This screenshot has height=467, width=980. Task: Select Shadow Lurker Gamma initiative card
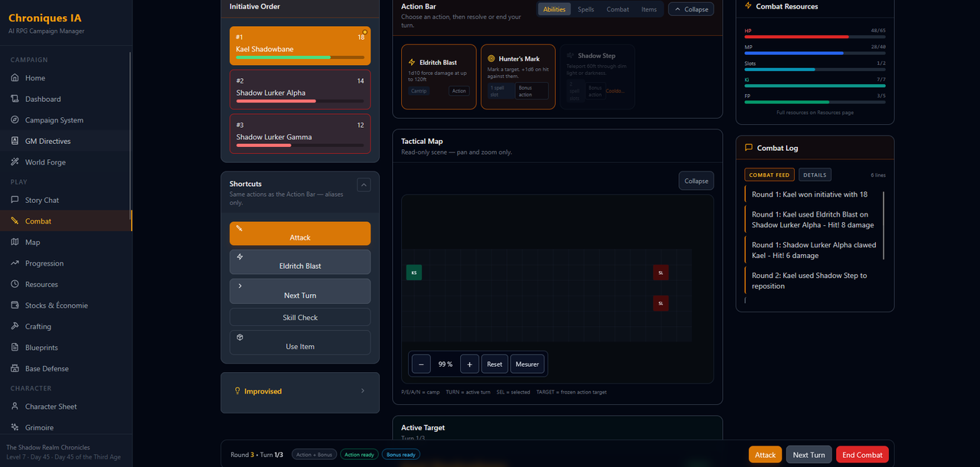coord(300,134)
